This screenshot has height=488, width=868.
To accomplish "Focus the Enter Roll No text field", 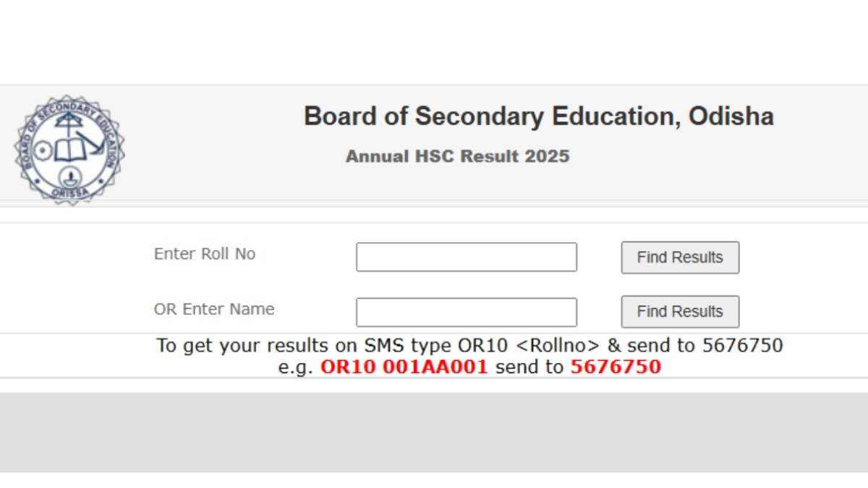I will pyautogui.click(x=466, y=257).
